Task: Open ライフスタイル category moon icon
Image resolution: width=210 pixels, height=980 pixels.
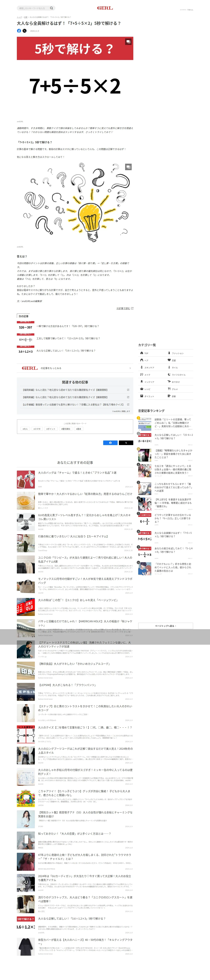Action: coord(169,374)
